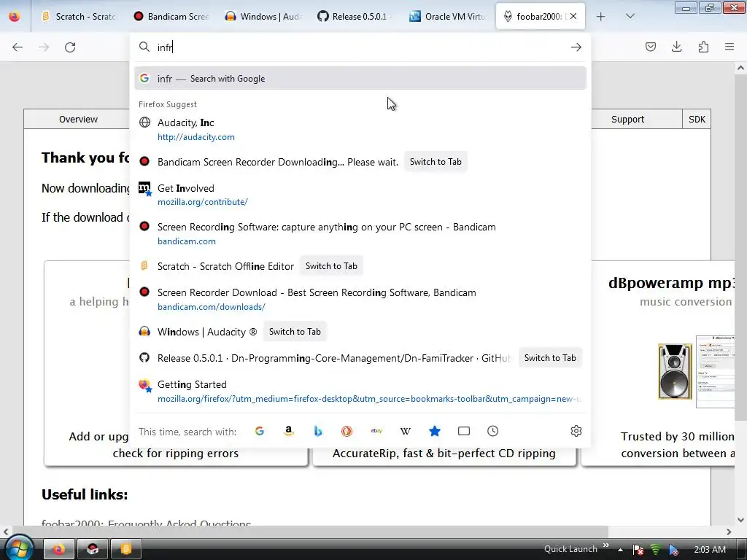Open Getting Started mozilla suggestion
The width and height of the screenshot is (747, 560).
[x=360, y=391]
